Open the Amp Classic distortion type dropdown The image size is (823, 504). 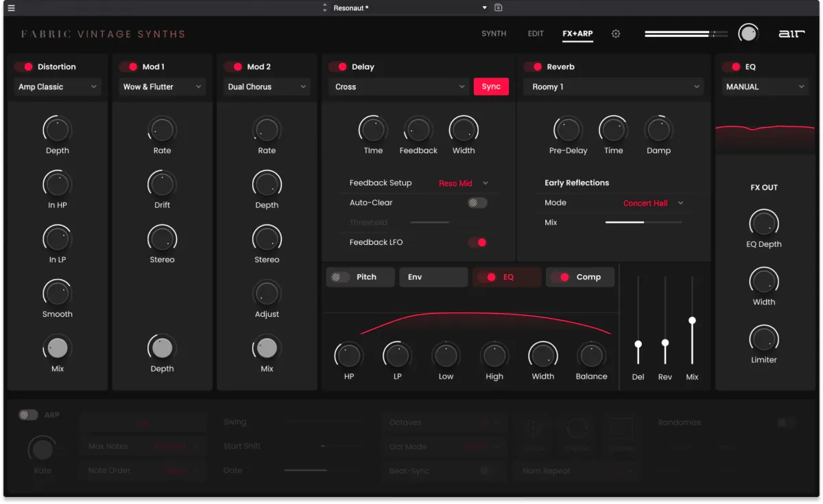58,87
